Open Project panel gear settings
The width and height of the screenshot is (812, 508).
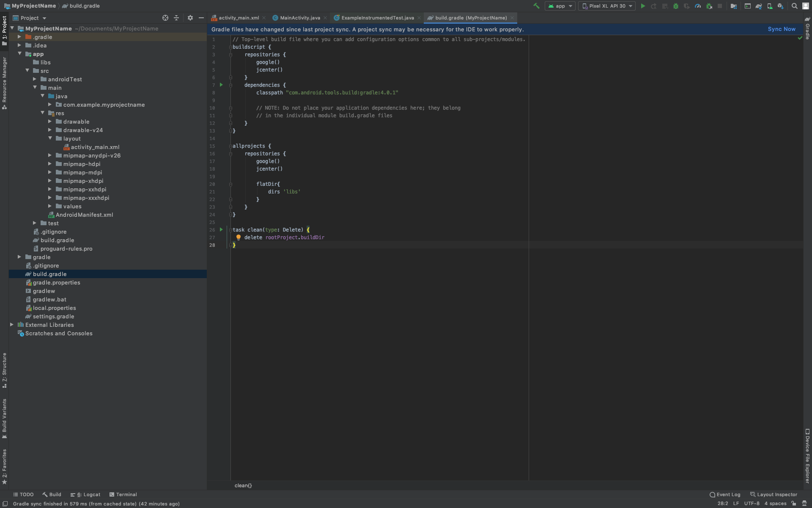click(x=190, y=18)
